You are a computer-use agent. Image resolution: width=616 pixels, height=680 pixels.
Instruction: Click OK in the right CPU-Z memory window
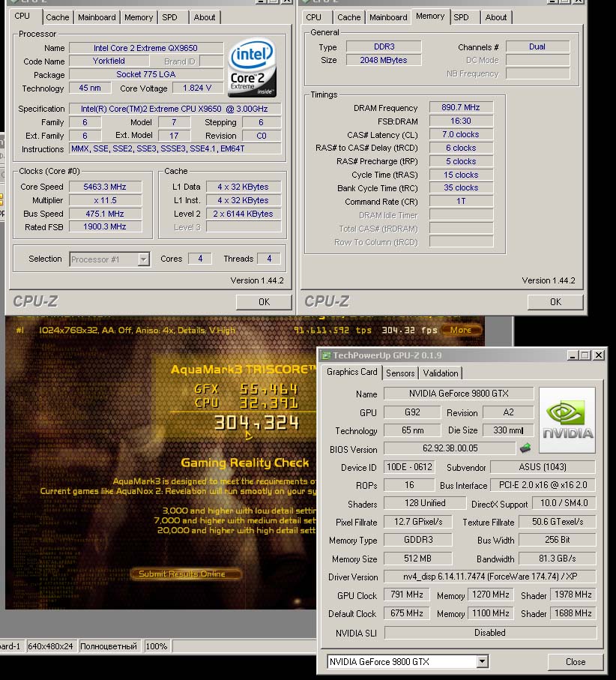(x=555, y=302)
